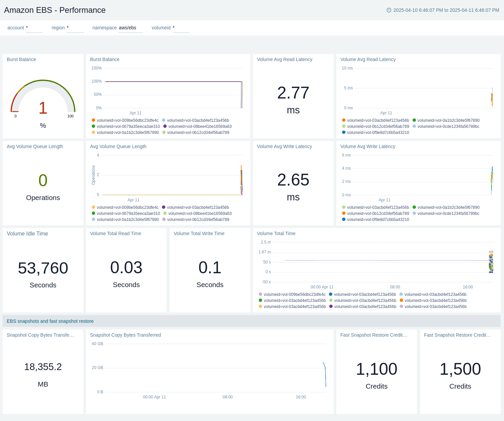Click the truncated Snapshot Copy Bytes Transfe… title
The width and height of the screenshot is (504, 421).
40,335
